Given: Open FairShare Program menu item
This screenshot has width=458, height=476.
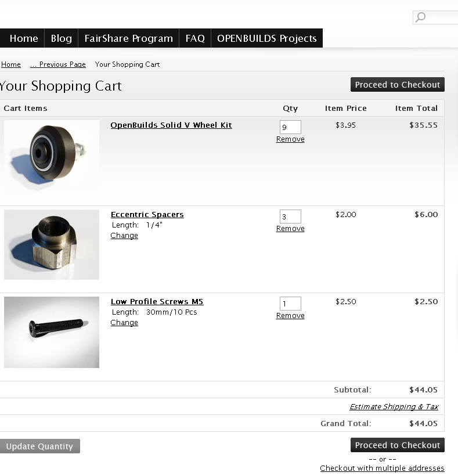Looking at the screenshot, I should (128, 38).
